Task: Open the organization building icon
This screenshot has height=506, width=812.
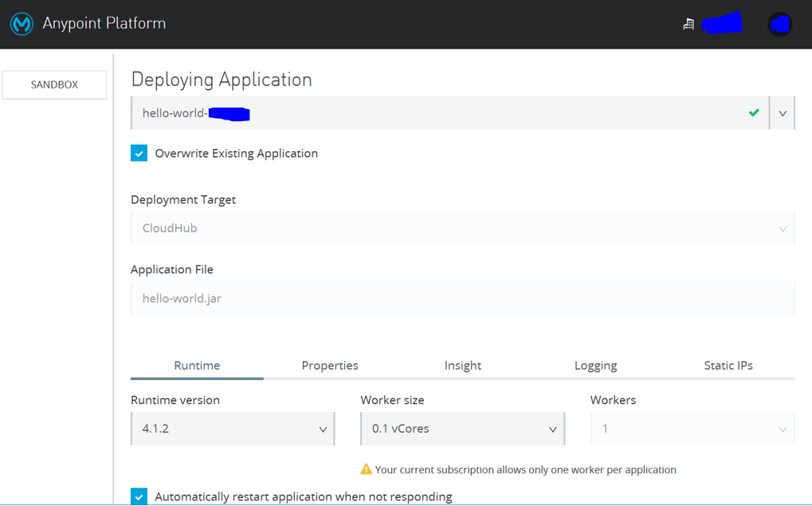Action: [x=688, y=24]
